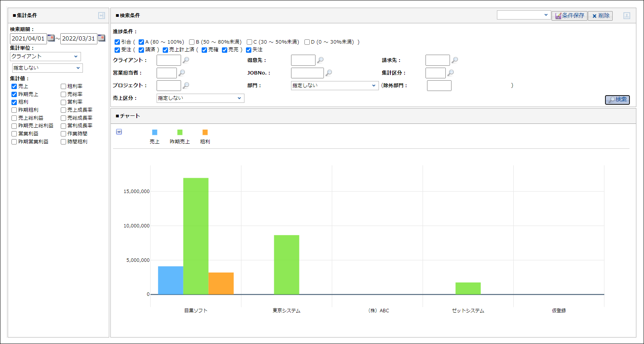Open the start date calendar picker
Screen dimensions: 644x344
point(51,38)
